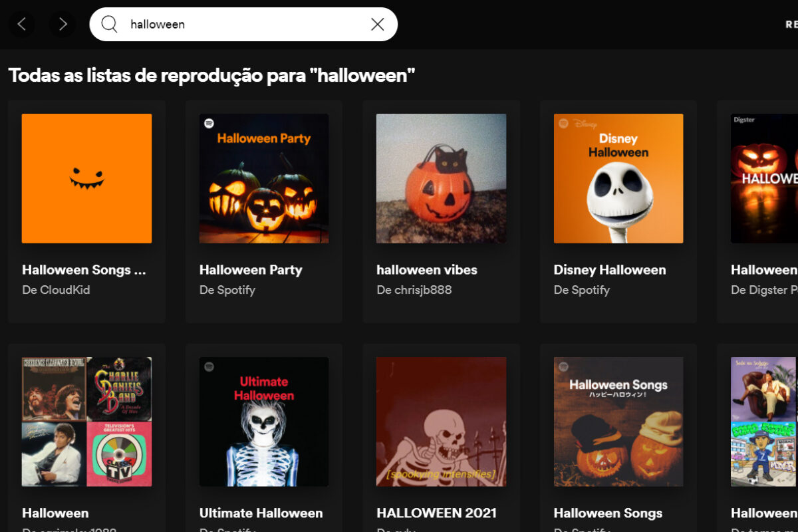The width and height of the screenshot is (798, 532).
Task: Select the De chrisjb888 author text
Action: [414, 290]
